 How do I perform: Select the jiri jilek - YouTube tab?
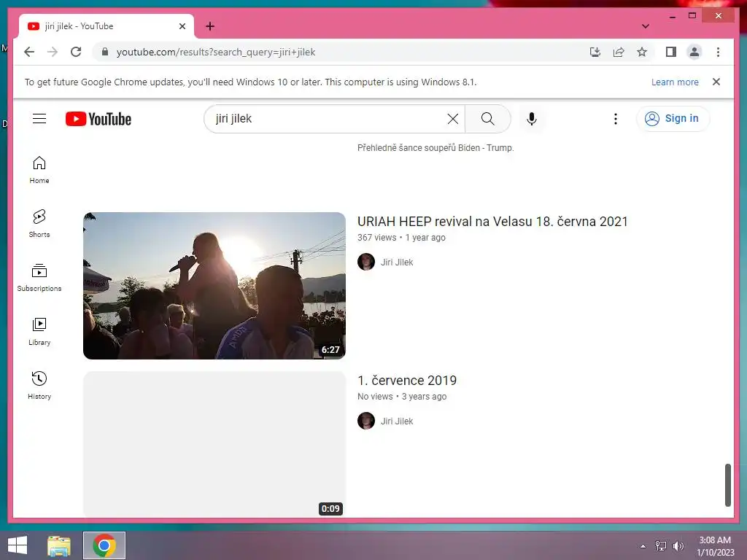tap(107, 26)
